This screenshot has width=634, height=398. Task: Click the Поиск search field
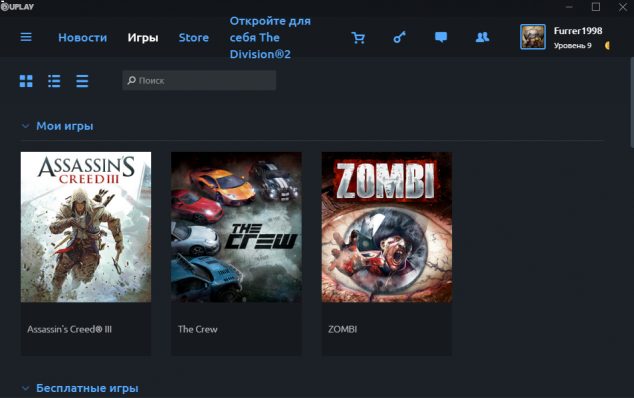(x=199, y=80)
